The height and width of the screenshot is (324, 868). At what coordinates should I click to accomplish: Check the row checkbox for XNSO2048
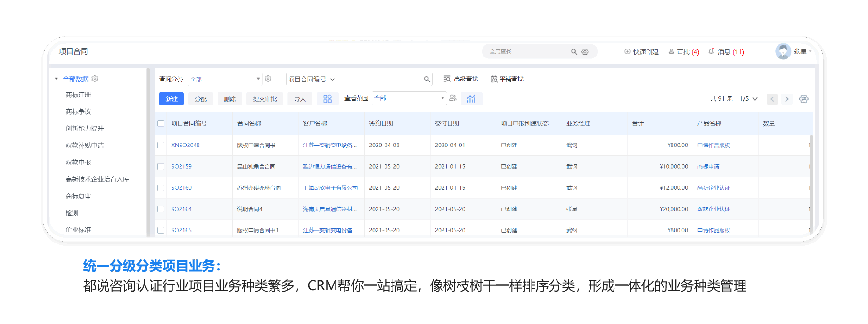click(161, 145)
